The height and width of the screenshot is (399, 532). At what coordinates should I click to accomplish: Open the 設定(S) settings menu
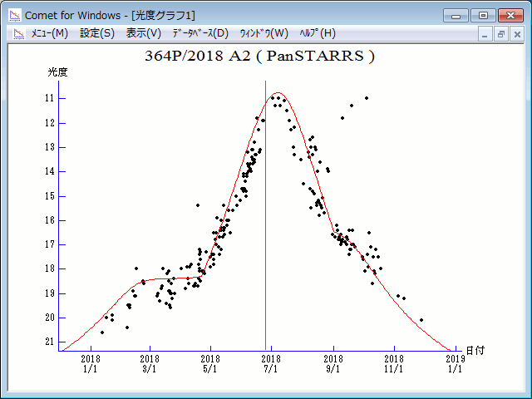tap(97, 33)
